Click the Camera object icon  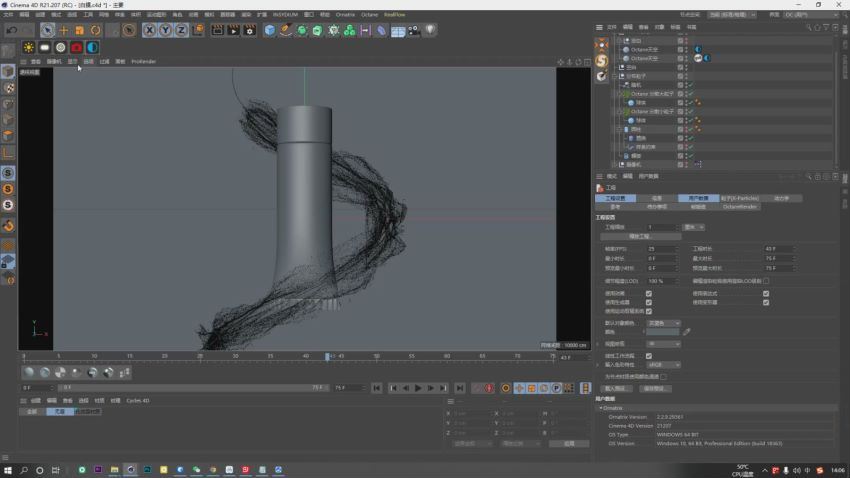tap(414, 30)
